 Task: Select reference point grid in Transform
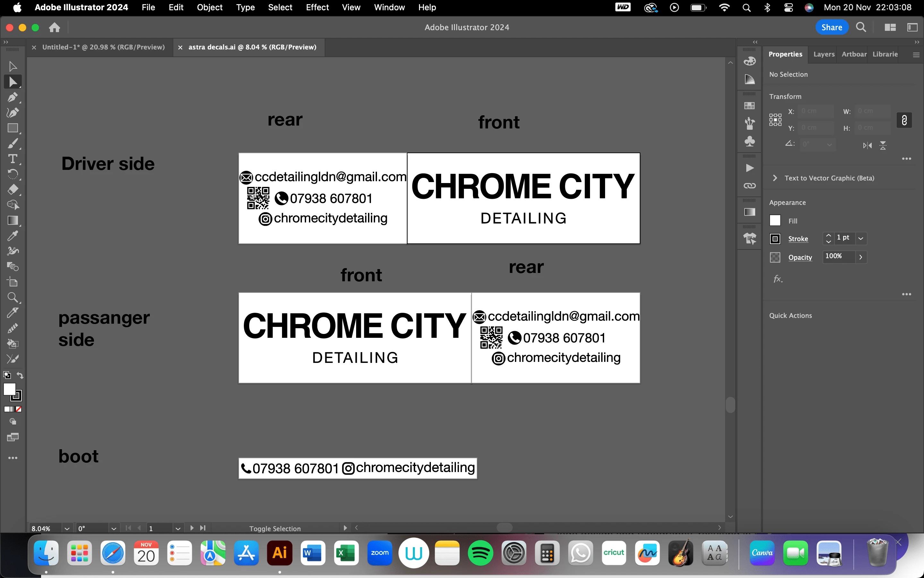click(x=775, y=120)
